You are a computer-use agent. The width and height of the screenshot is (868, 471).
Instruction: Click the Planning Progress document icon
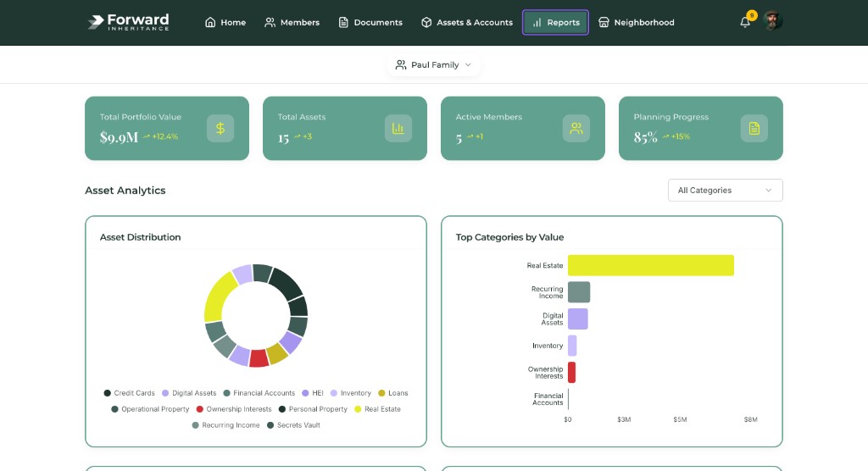coord(754,128)
